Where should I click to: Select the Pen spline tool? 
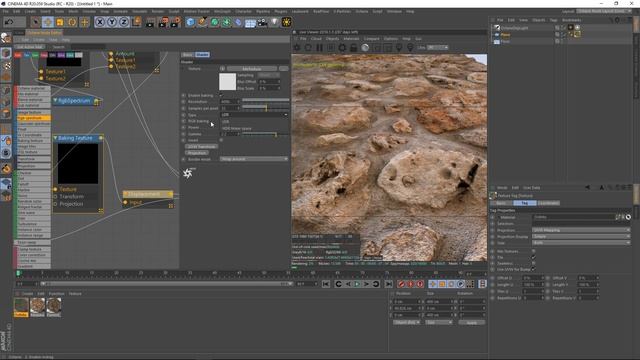pyautogui.click(x=202, y=22)
